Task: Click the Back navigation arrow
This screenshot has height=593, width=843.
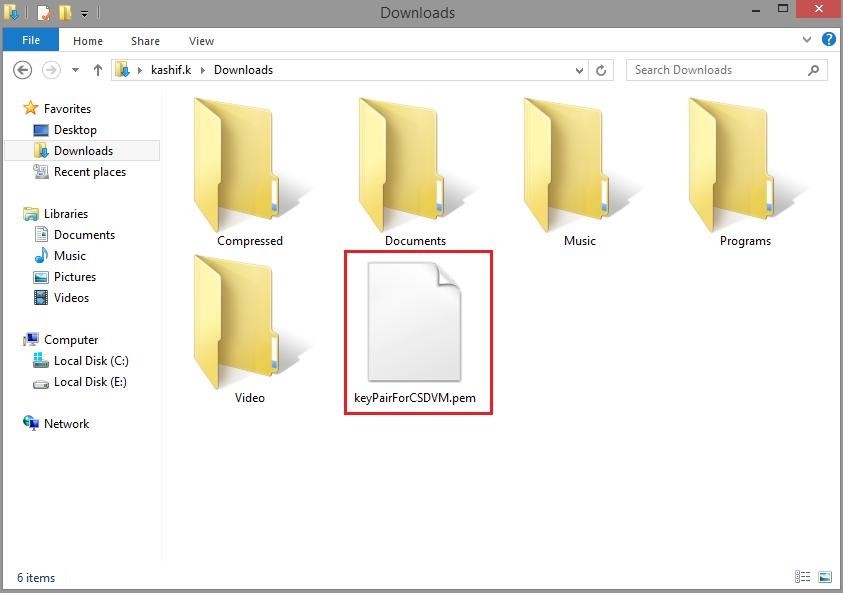Action: (x=24, y=70)
